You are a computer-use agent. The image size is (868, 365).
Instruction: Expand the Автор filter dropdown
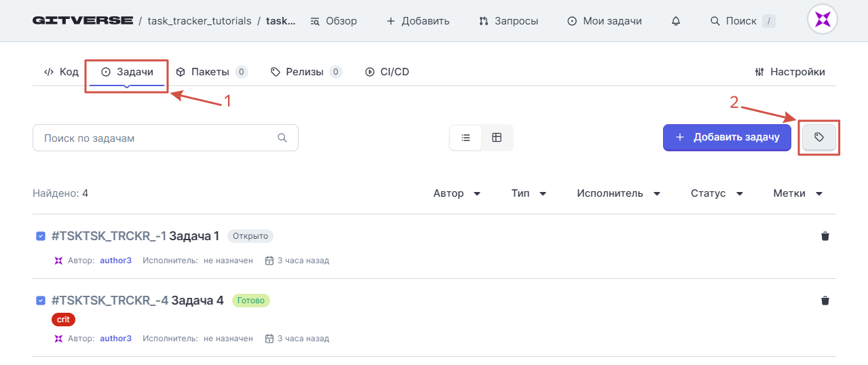457,193
